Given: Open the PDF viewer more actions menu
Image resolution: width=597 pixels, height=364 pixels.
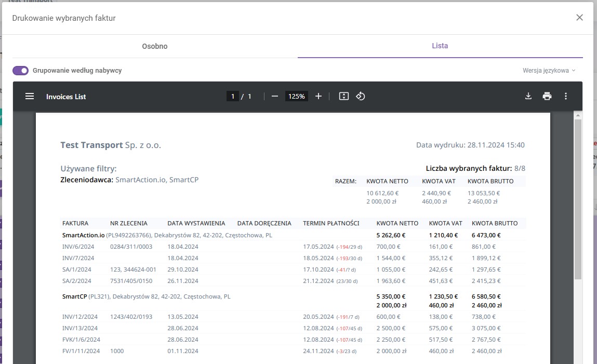Looking at the screenshot, I should click(x=566, y=96).
